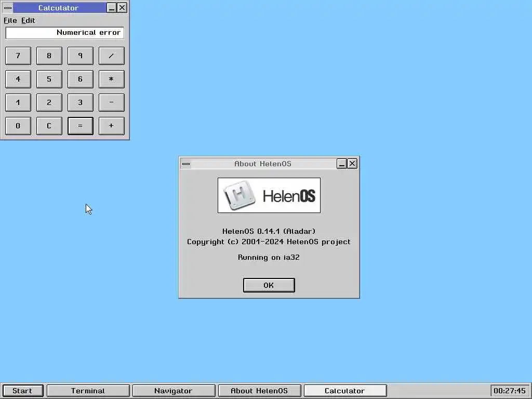Click the 7 key in Calculator
Image resolution: width=532 pixels, height=399 pixels.
point(18,56)
